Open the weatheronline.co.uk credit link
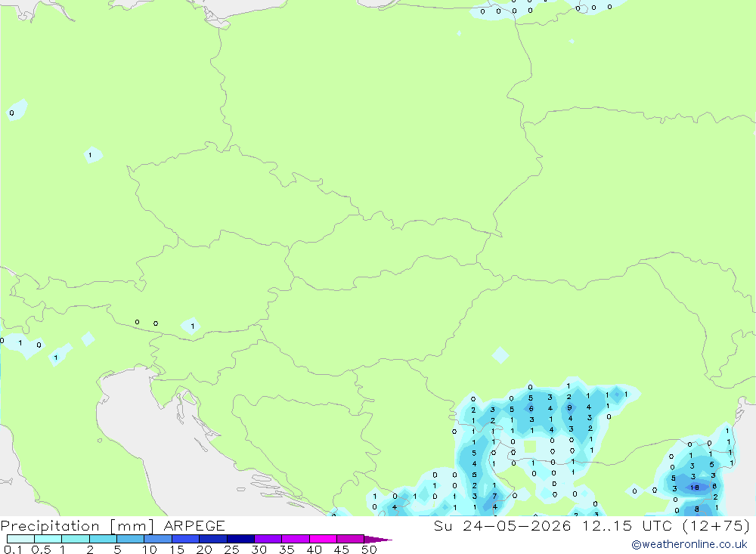This screenshot has width=756, height=554. point(689,544)
